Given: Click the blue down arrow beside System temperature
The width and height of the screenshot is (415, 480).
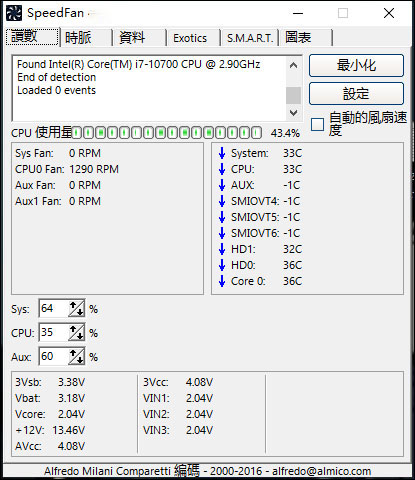Looking at the screenshot, I should [x=222, y=153].
